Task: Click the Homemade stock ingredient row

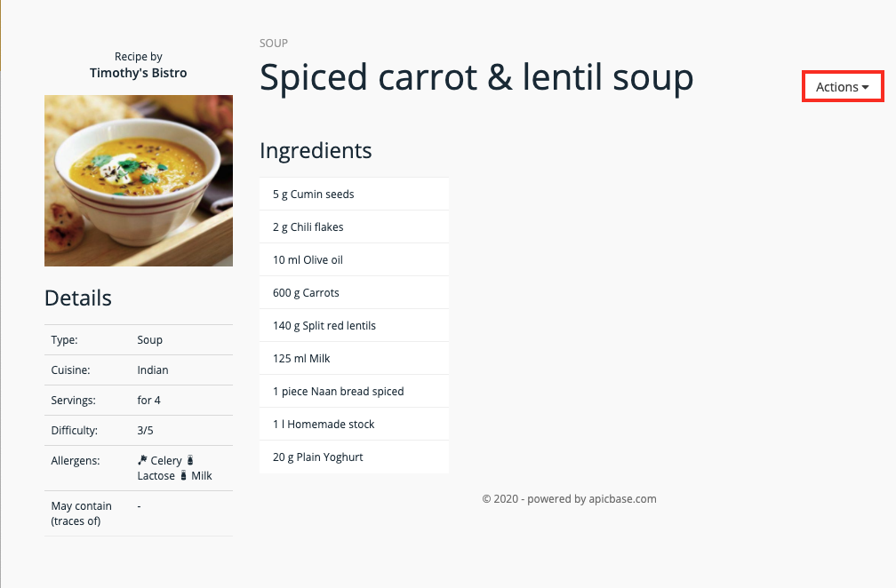Action: point(354,424)
